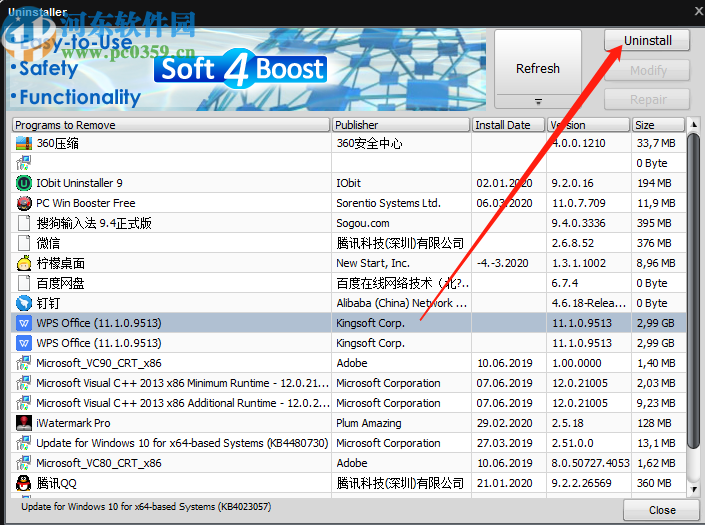Viewport: 705px width, 525px height.
Task: Click publisher Sogou.com
Action: click(363, 223)
